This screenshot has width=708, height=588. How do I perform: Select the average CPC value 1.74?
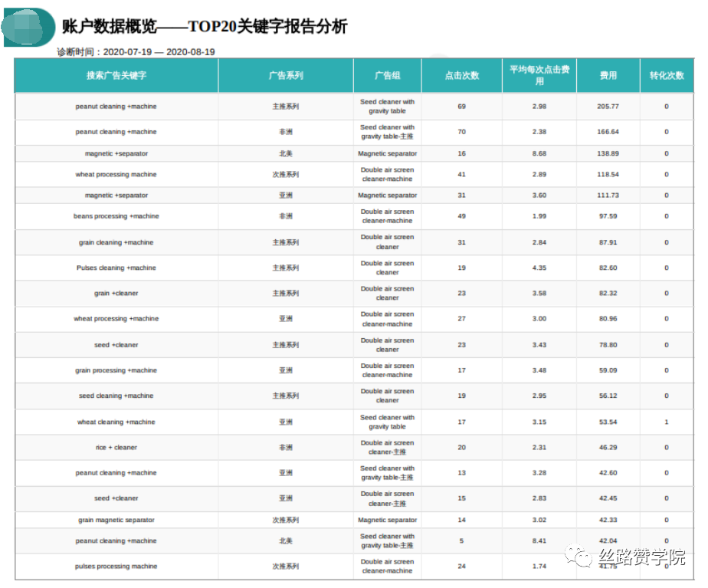pos(539,566)
